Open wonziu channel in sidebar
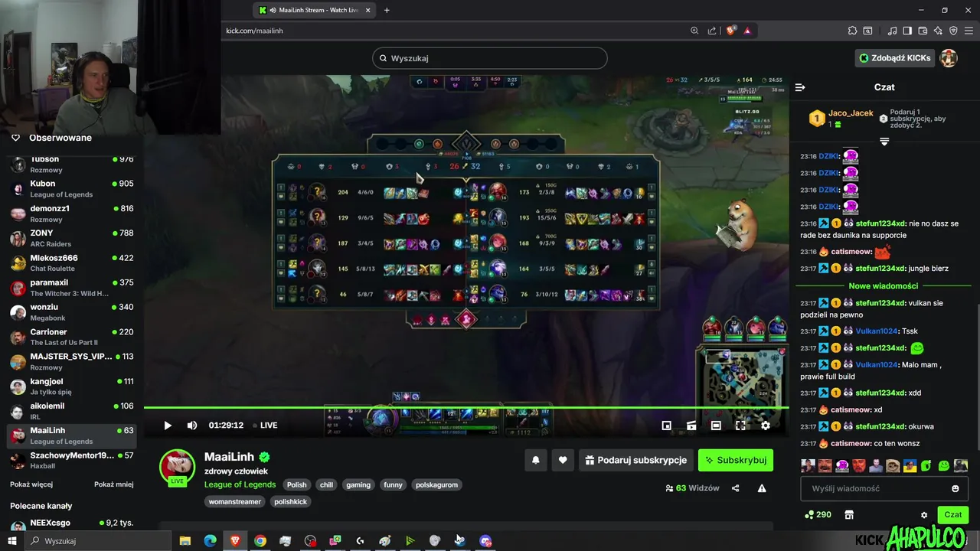The width and height of the screenshot is (980, 551). coord(72,311)
